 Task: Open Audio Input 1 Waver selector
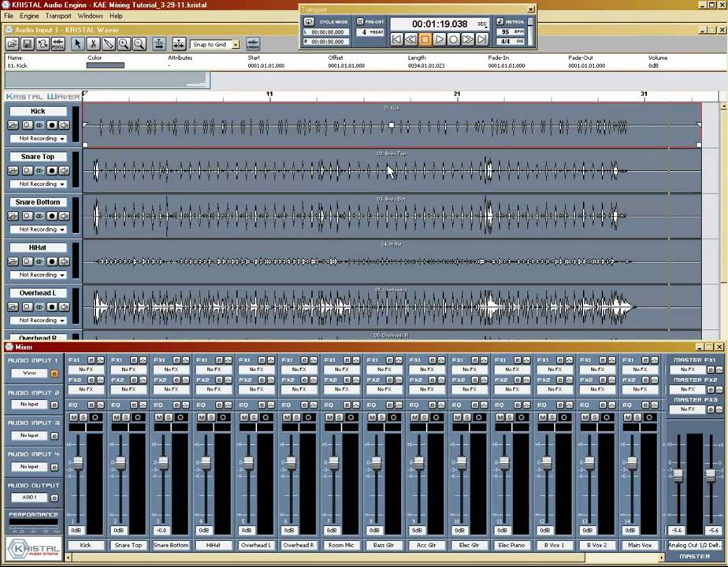click(x=29, y=373)
